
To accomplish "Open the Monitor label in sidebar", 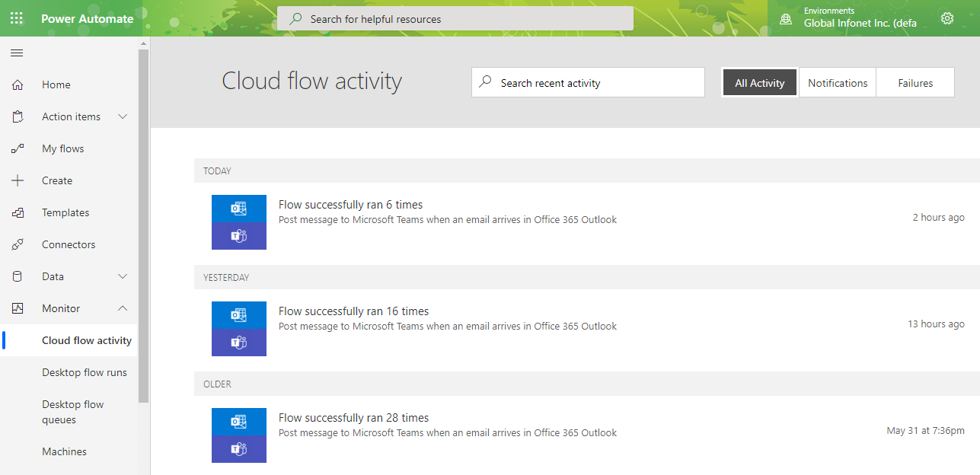I will point(61,308).
